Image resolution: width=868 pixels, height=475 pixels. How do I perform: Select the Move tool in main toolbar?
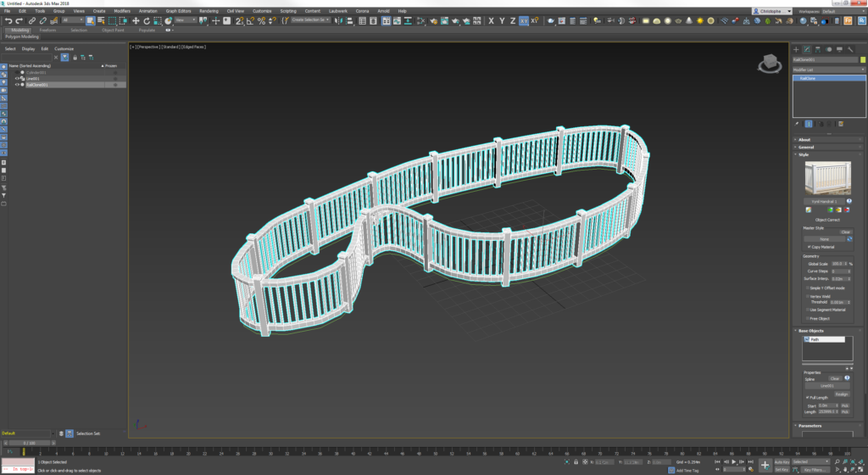tap(136, 20)
